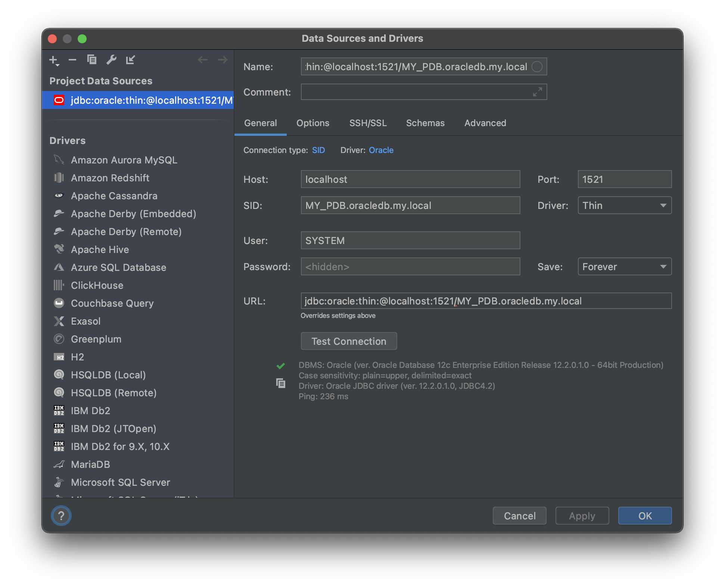Select the Apache Cassandra driver
The height and width of the screenshot is (588, 725).
click(x=114, y=196)
